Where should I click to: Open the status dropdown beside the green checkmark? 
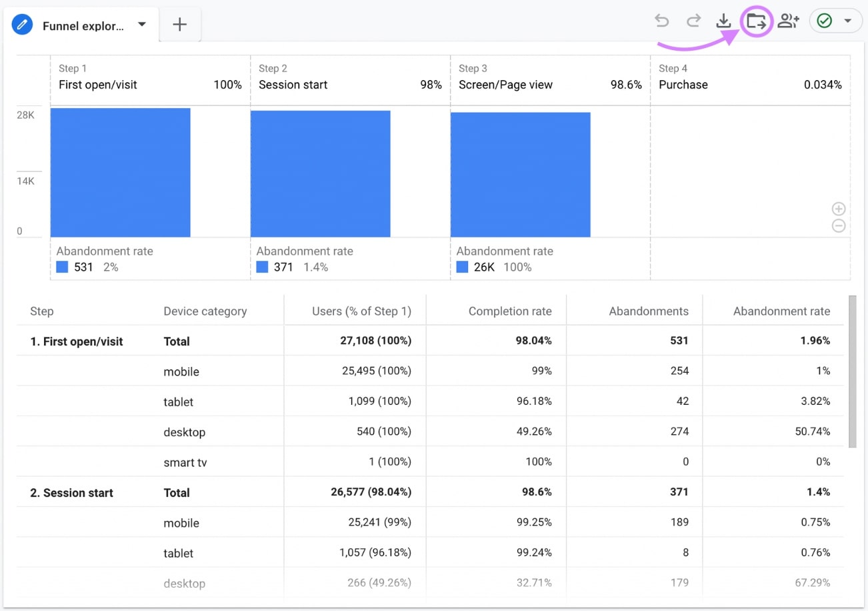point(847,21)
